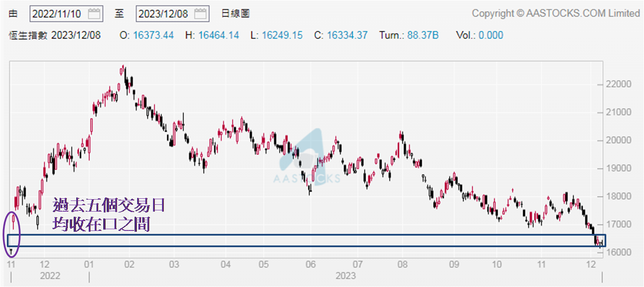The width and height of the screenshot is (644, 287).
Task: Click the AASTOCKS.COM Limited copyright text
Action: coord(556,14)
